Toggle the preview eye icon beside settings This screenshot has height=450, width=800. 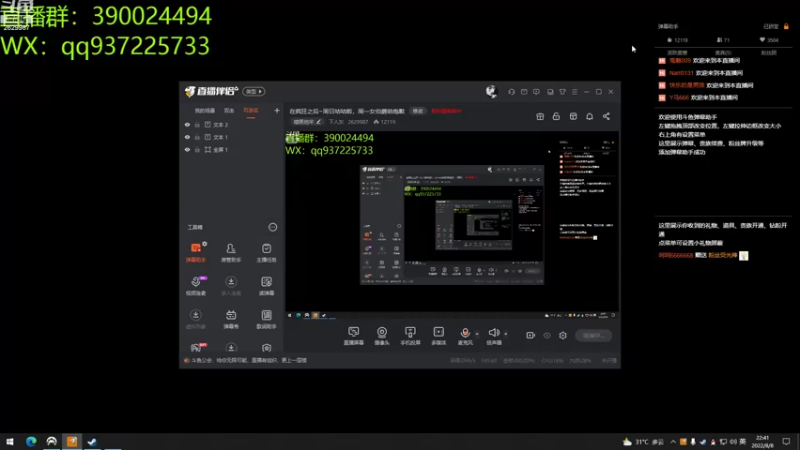(x=547, y=335)
